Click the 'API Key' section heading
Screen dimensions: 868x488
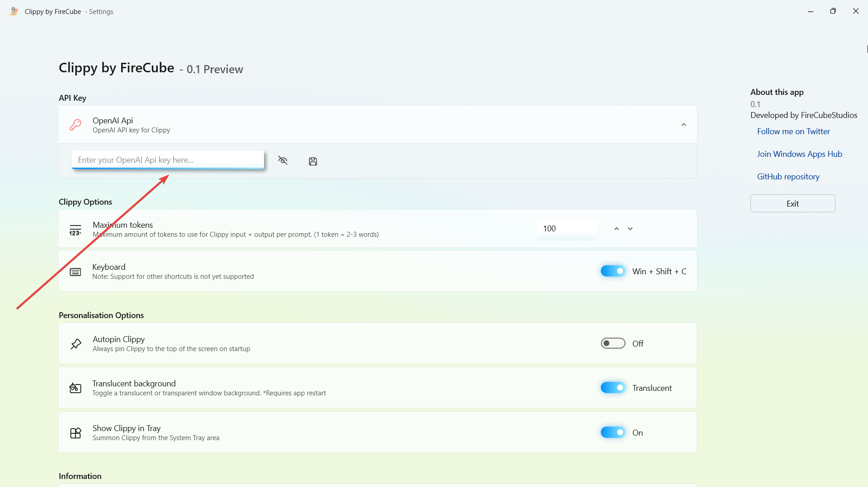pyautogui.click(x=72, y=98)
